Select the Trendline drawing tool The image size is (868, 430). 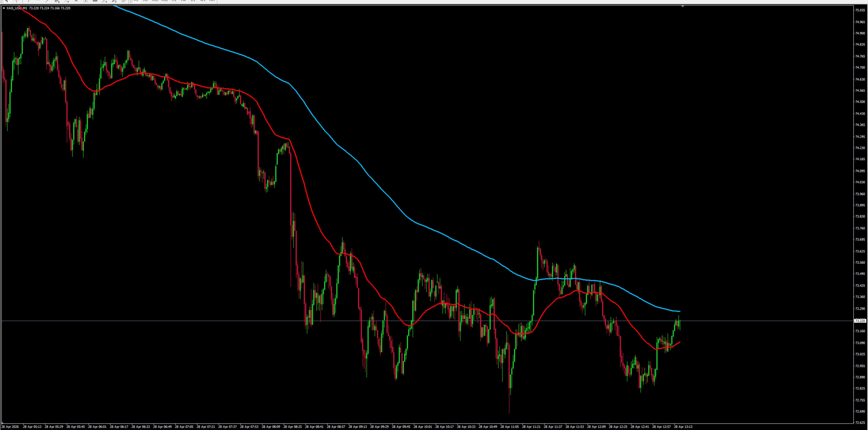point(47,1)
